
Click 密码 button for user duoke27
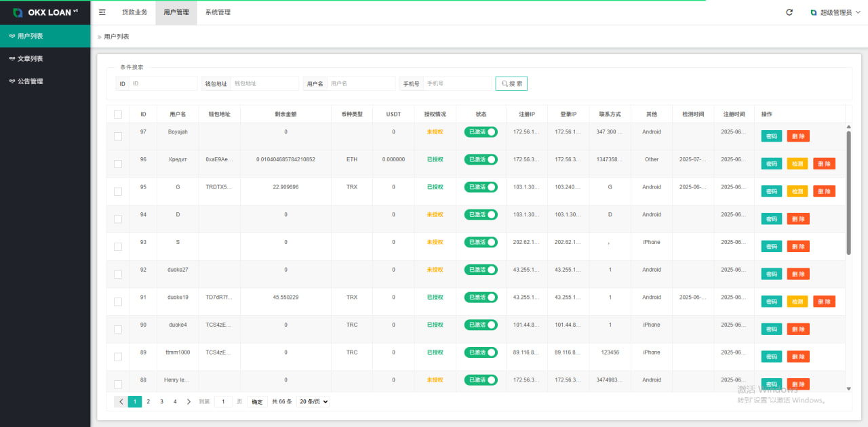coord(772,274)
